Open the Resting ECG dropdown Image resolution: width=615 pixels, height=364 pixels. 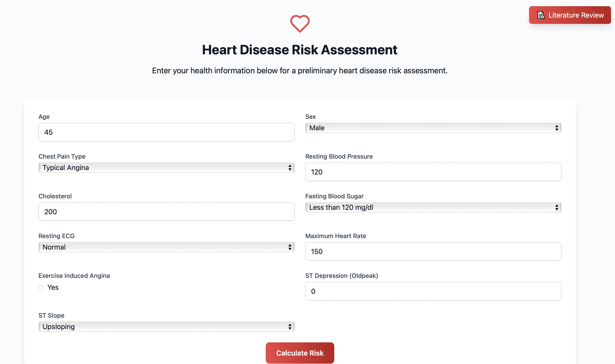[x=166, y=247]
